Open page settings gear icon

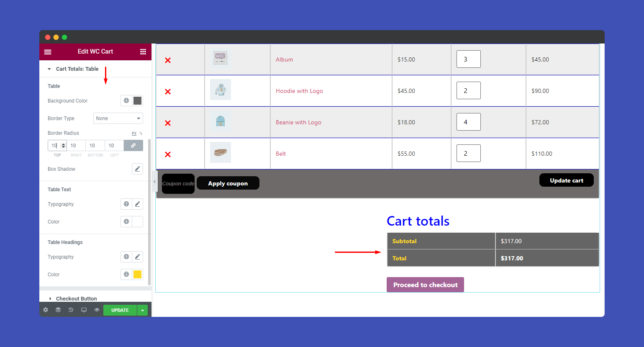(46, 310)
